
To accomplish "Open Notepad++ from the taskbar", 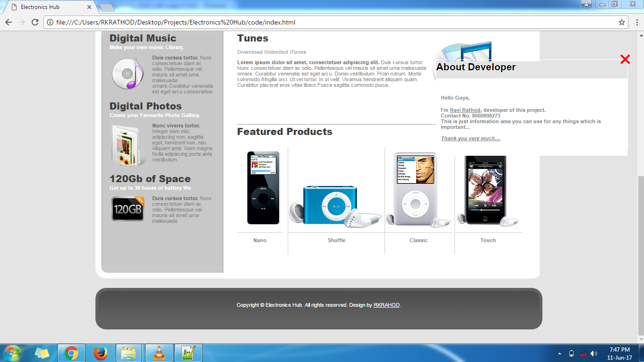I will 189,353.
